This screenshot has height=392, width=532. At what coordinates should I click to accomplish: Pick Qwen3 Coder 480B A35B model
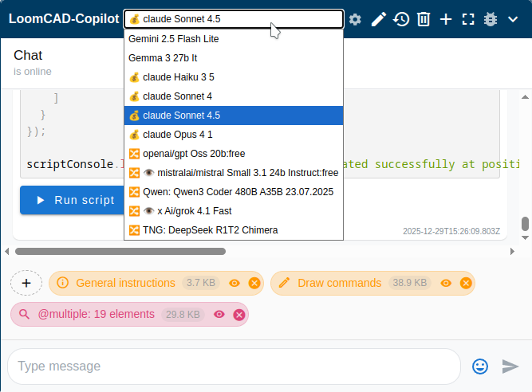234,192
